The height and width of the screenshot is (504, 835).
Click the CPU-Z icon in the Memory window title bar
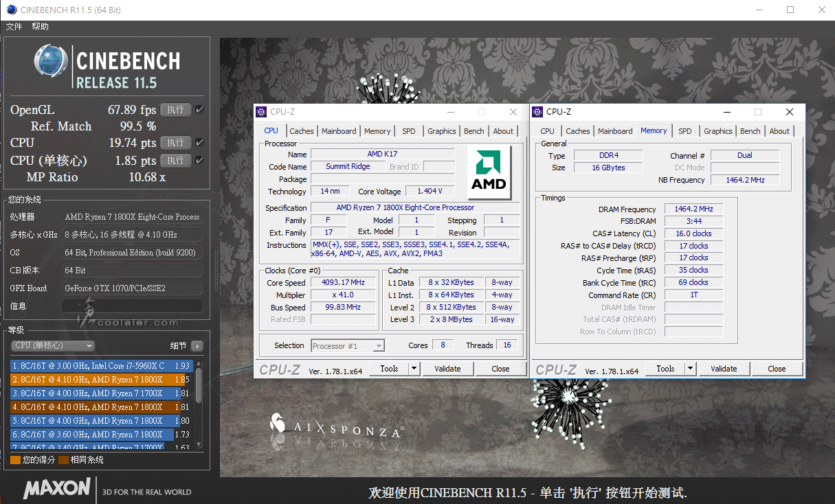pos(538,112)
